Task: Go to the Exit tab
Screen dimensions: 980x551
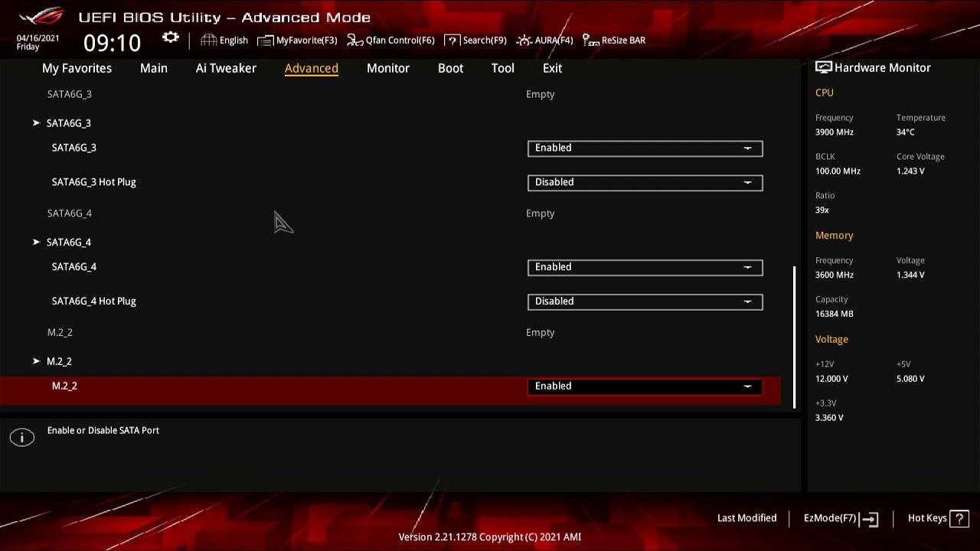Action: 552,68
